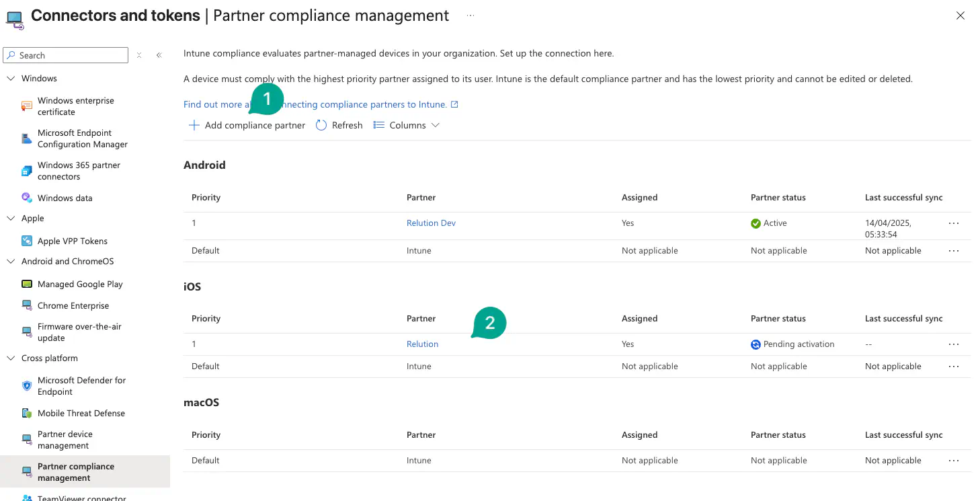
Task: Open the Relution partner link under iOS
Action: pyautogui.click(x=422, y=344)
